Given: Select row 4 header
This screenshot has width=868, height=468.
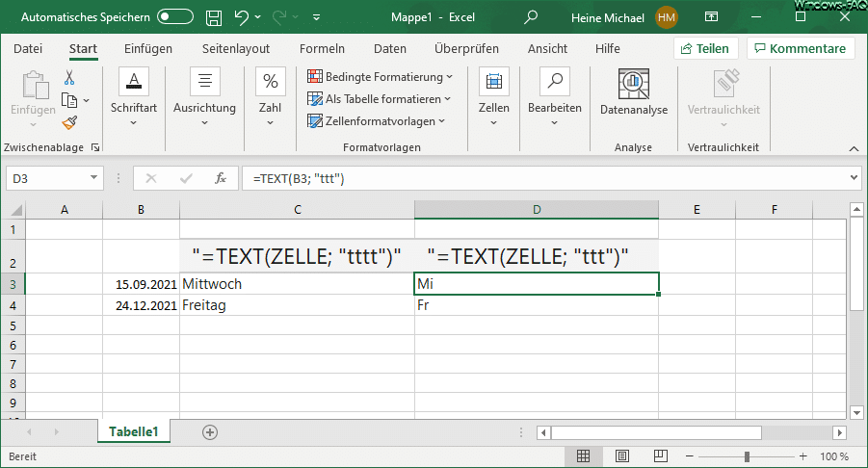Looking at the screenshot, I should click(13, 305).
